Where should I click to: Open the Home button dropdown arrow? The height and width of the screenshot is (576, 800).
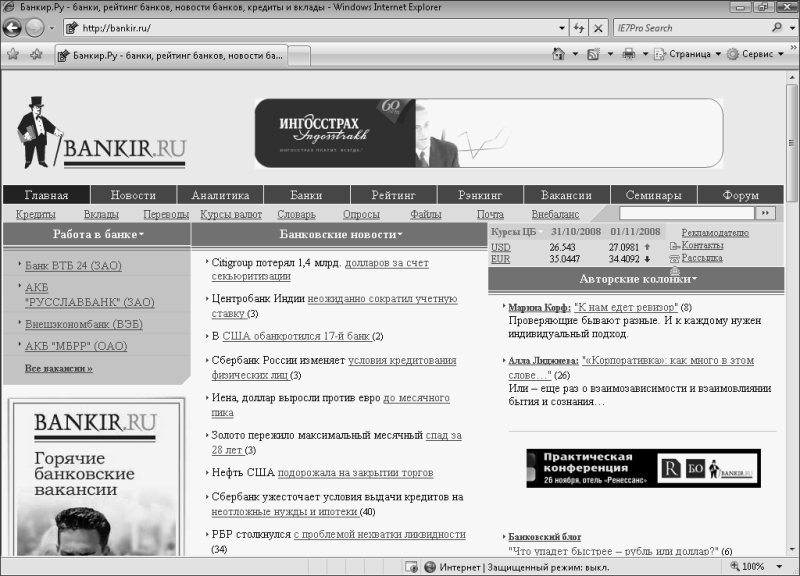tap(575, 54)
